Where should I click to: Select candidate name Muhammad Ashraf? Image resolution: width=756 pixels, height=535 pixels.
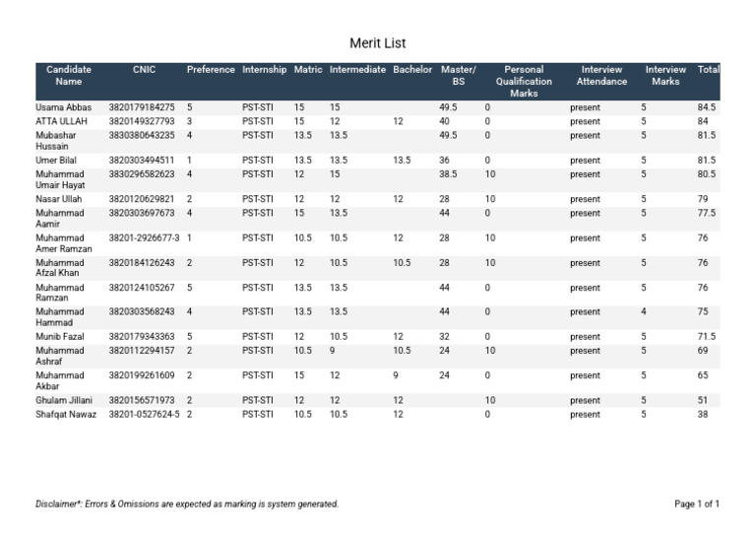[59, 356]
